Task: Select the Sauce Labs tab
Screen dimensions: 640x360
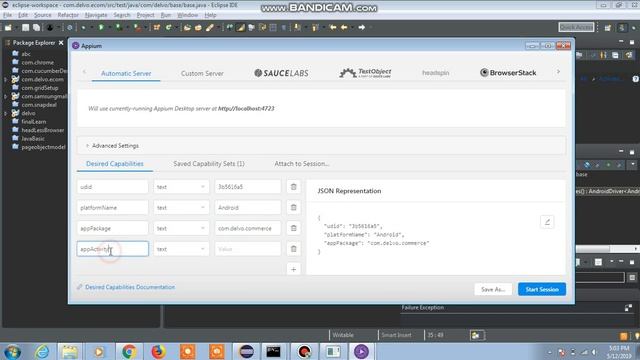Action: (x=281, y=73)
